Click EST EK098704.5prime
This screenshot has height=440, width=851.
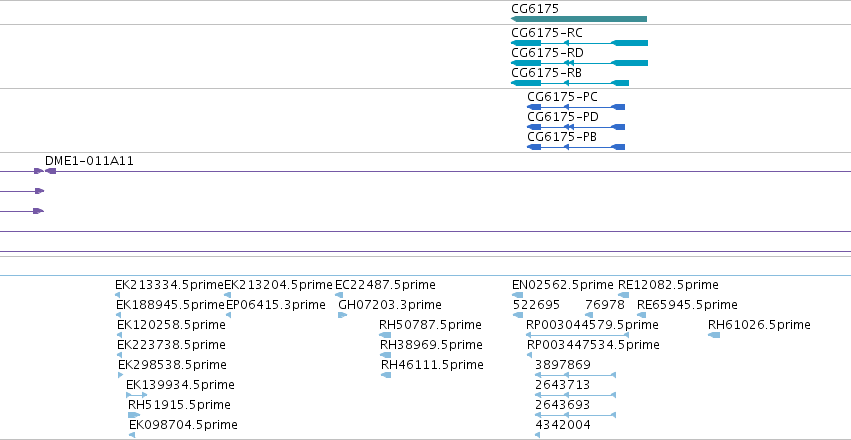click(183, 425)
